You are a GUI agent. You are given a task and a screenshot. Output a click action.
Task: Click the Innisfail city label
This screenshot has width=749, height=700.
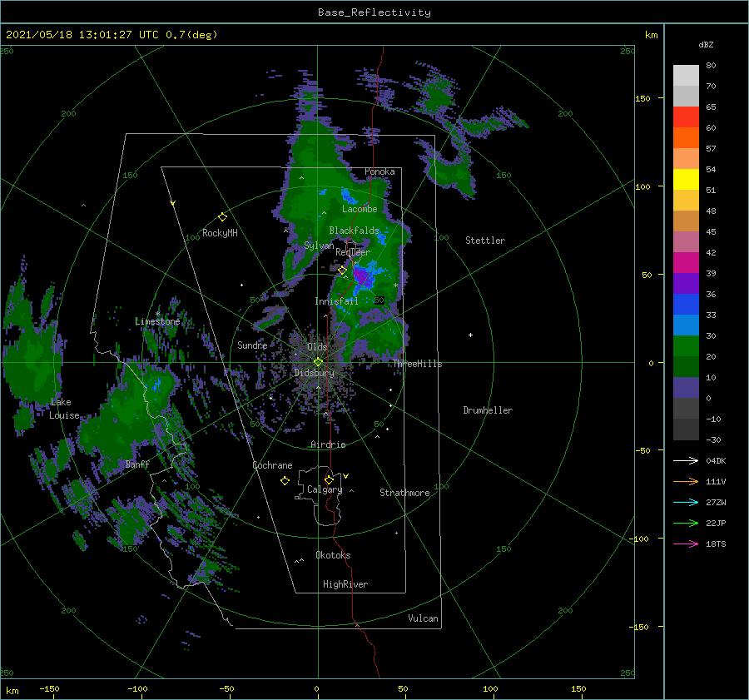click(336, 301)
